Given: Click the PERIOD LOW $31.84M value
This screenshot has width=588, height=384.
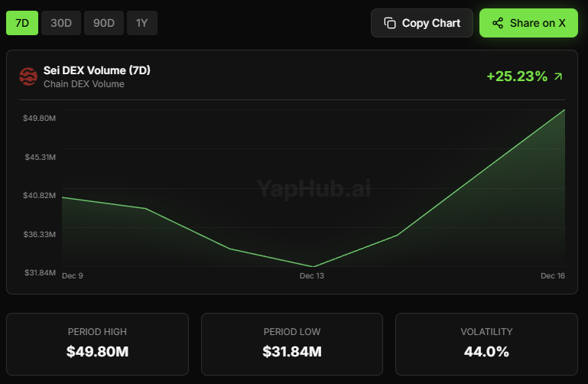Looking at the screenshot, I should click(x=292, y=352).
